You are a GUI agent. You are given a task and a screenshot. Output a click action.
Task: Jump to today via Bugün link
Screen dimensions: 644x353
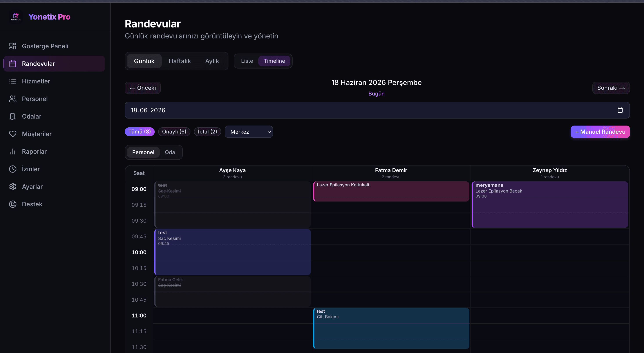376,94
